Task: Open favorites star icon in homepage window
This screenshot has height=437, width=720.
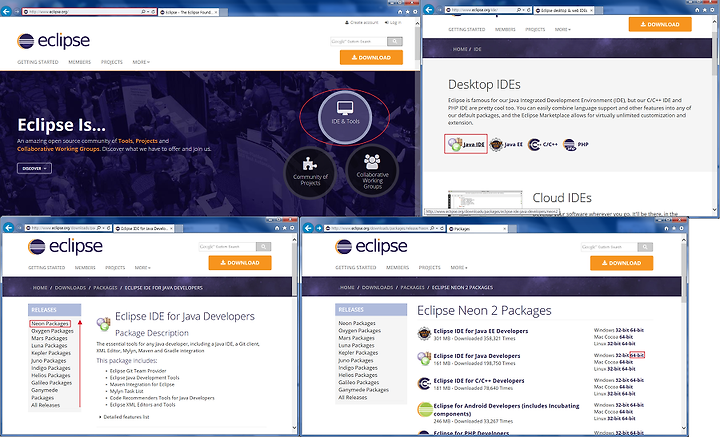Action: tap(408, 11)
